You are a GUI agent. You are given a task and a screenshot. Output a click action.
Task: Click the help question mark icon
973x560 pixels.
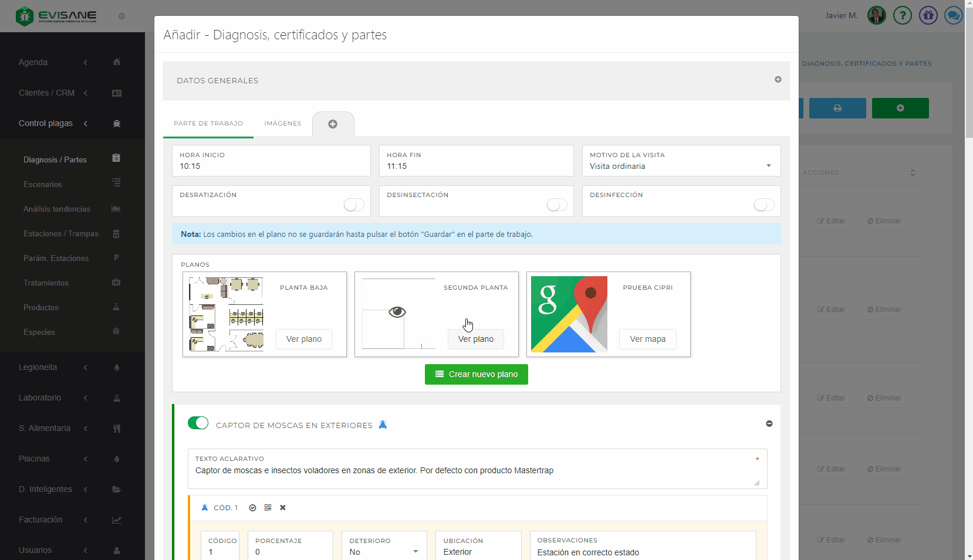pyautogui.click(x=902, y=15)
